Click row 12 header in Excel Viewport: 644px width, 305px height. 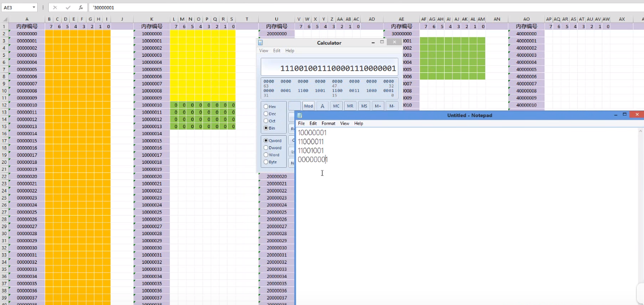[5, 105]
